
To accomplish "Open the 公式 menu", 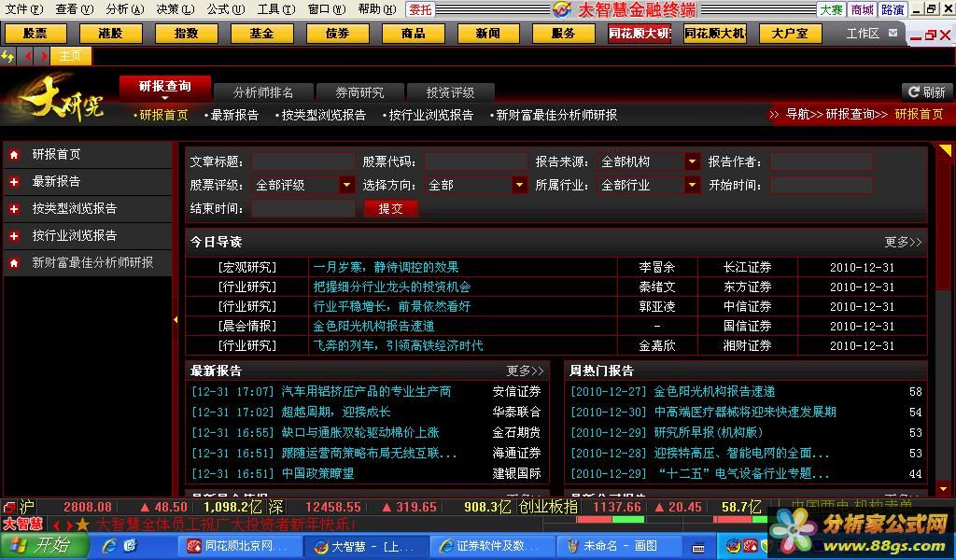I will pos(226,9).
